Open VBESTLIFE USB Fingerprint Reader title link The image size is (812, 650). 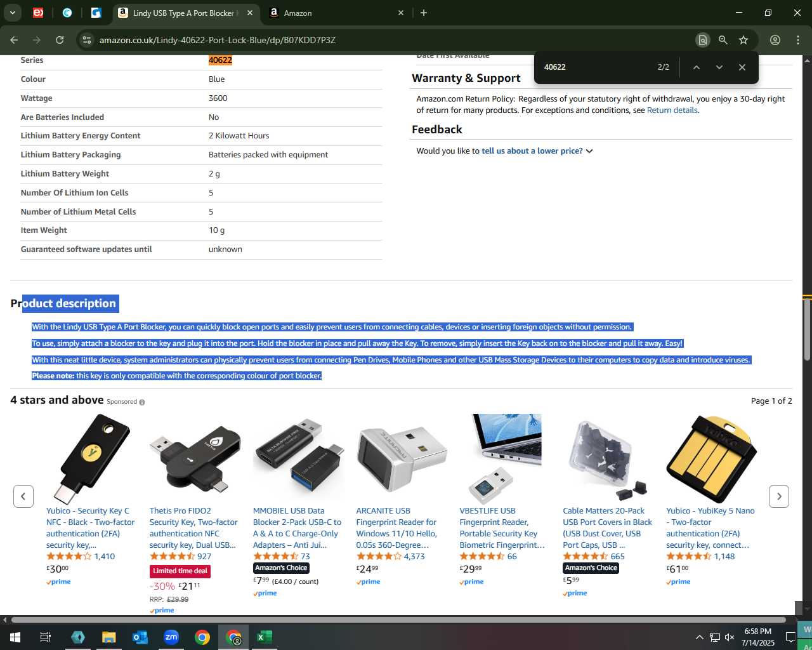point(502,528)
